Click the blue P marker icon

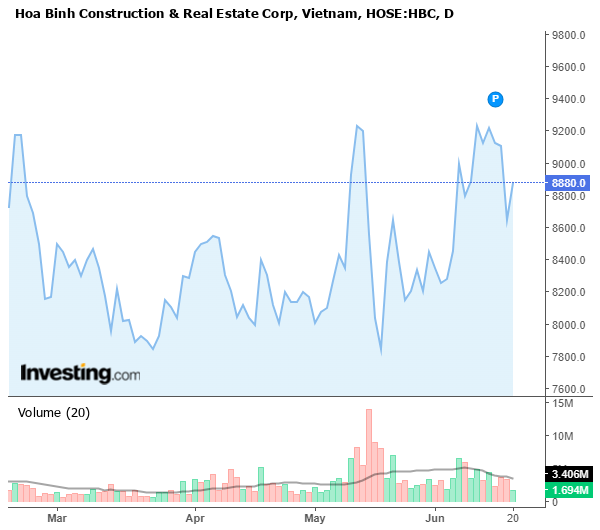point(495,98)
